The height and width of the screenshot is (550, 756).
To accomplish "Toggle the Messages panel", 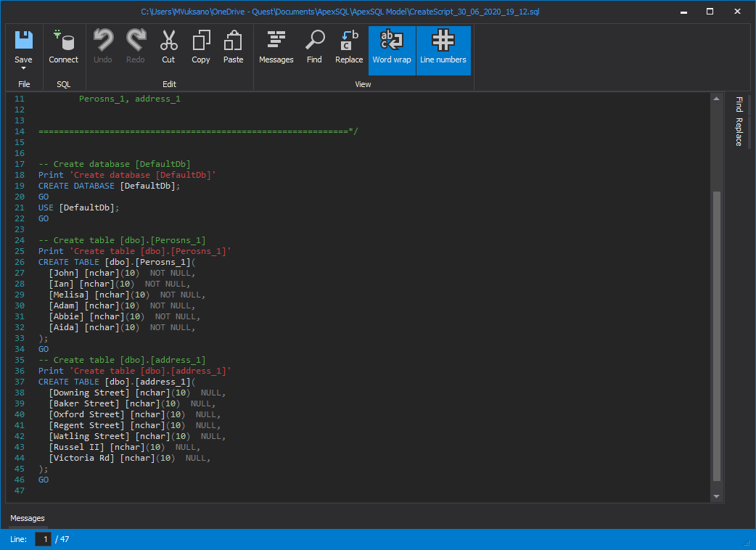I will [276, 45].
